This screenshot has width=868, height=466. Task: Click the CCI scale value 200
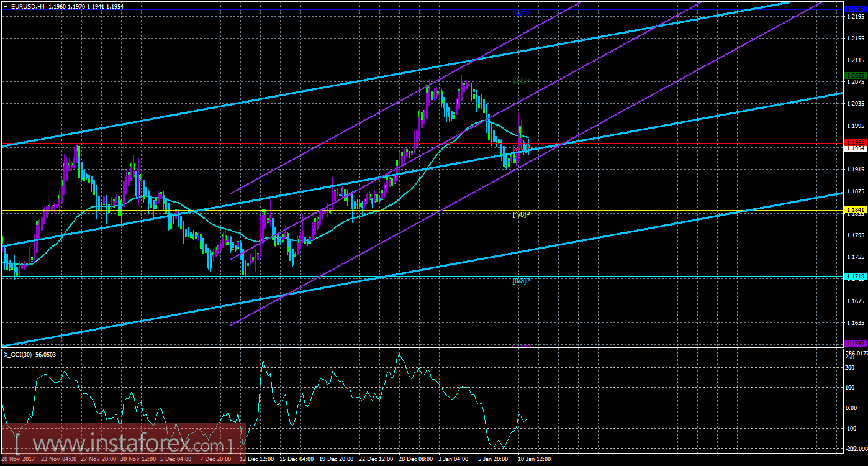[x=851, y=367]
